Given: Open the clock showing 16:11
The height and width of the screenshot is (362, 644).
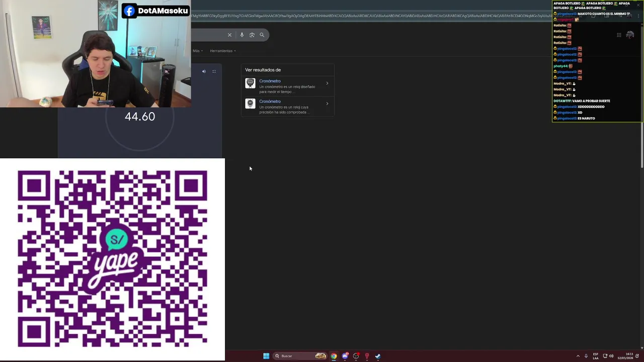Looking at the screenshot, I should pyautogui.click(x=625, y=356).
